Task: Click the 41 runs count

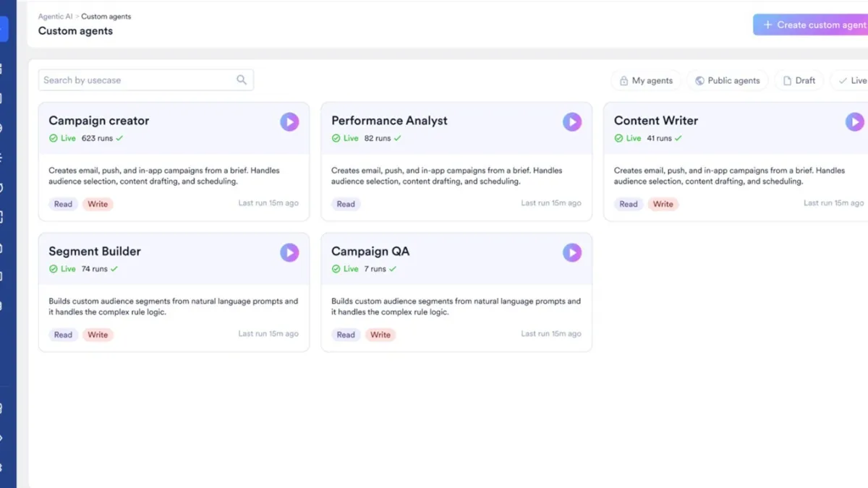Action: tap(659, 138)
